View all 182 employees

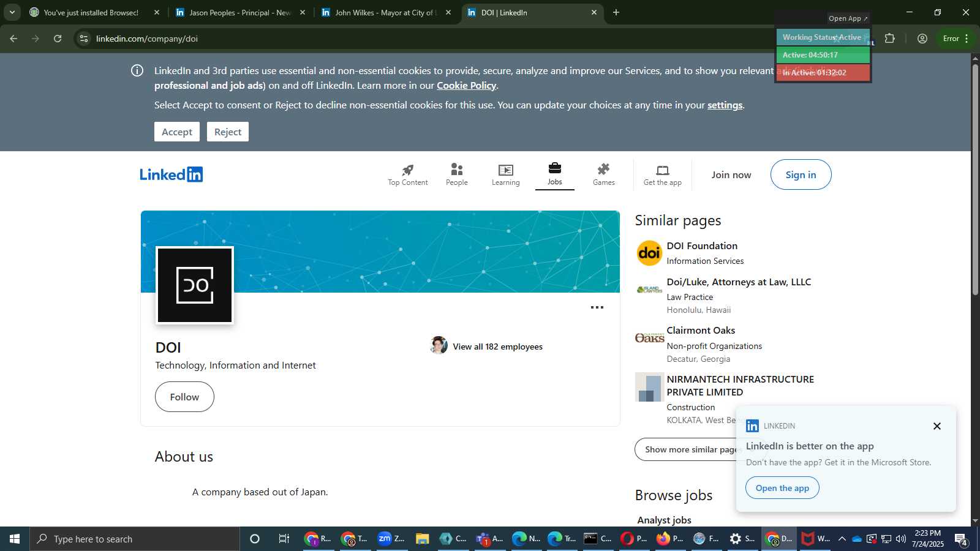point(497,347)
